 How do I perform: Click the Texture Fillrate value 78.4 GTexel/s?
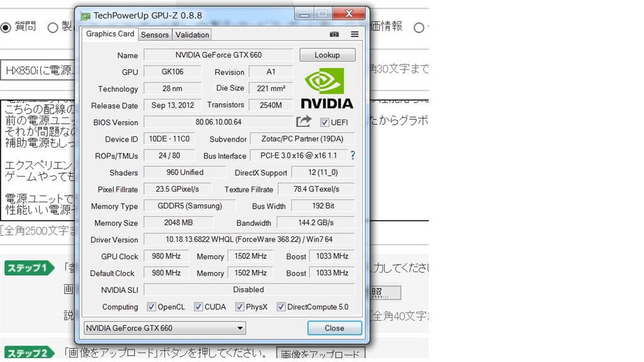point(316,189)
